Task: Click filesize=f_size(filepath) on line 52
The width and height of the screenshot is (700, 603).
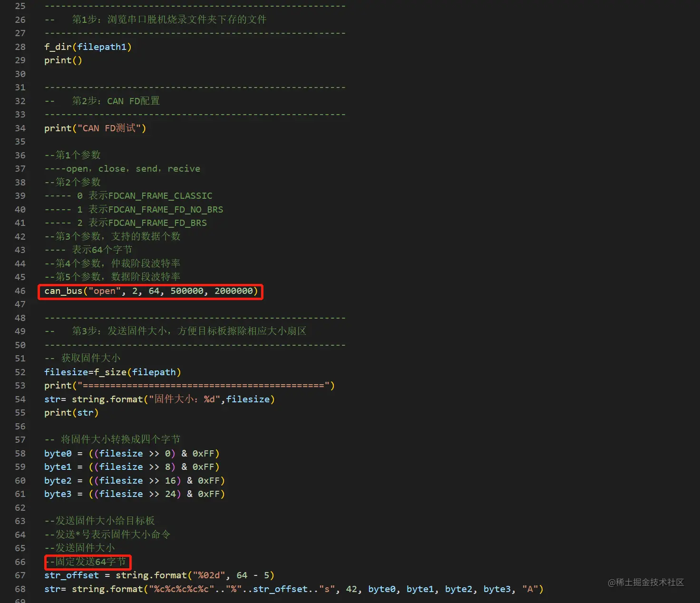Action: (x=113, y=372)
